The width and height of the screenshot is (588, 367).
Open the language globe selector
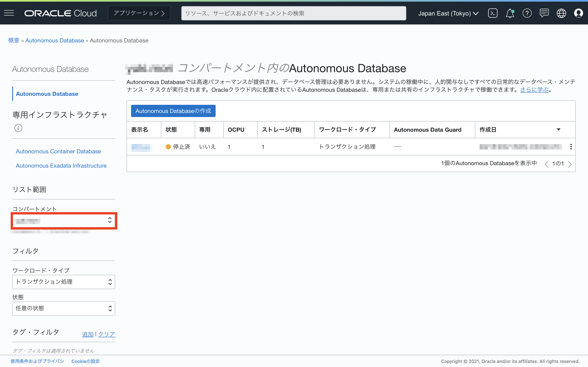[x=561, y=13]
